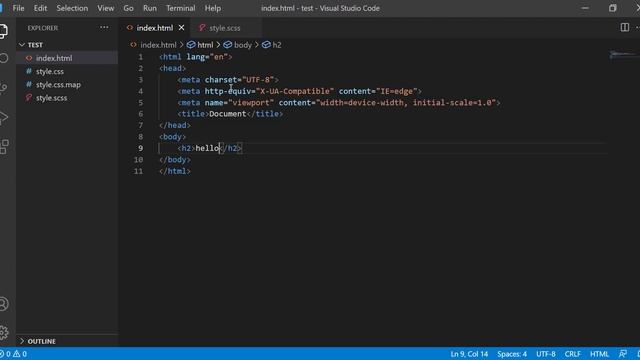This screenshot has height=360, width=640.
Task: Click the EXPLORER panel header
Action: [x=43, y=28]
